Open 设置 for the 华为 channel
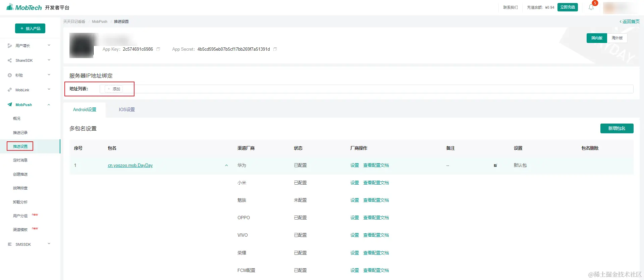The height and width of the screenshot is (280, 644). point(355,165)
